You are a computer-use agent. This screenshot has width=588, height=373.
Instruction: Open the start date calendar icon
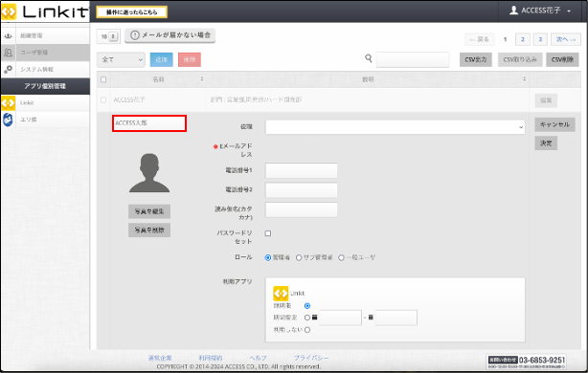click(315, 318)
